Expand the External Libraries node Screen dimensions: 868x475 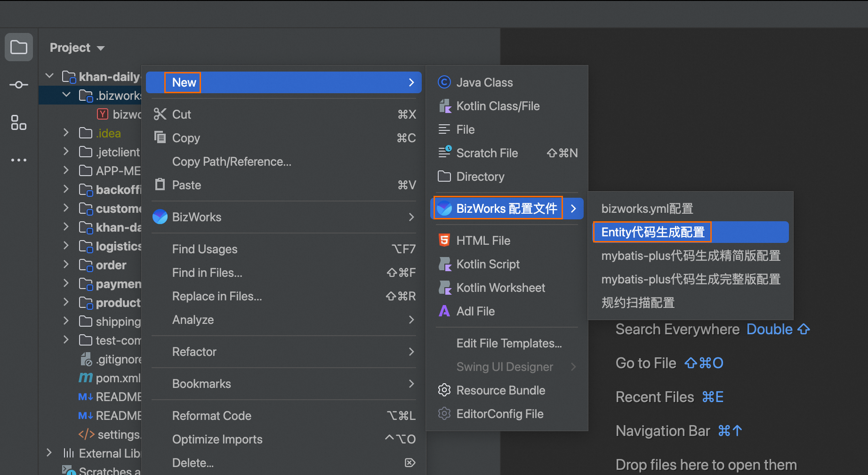click(x=49, y=453)
